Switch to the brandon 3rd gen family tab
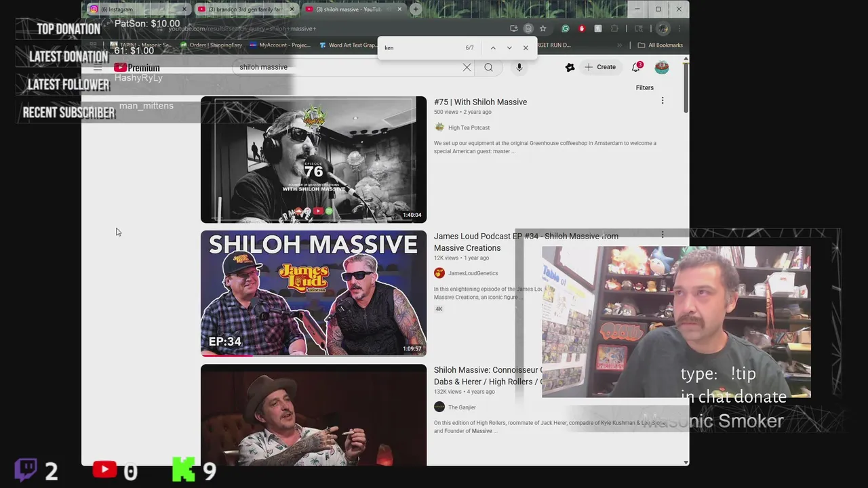The height and width of the screenshot is (488, 868). (x=245, y=9)
